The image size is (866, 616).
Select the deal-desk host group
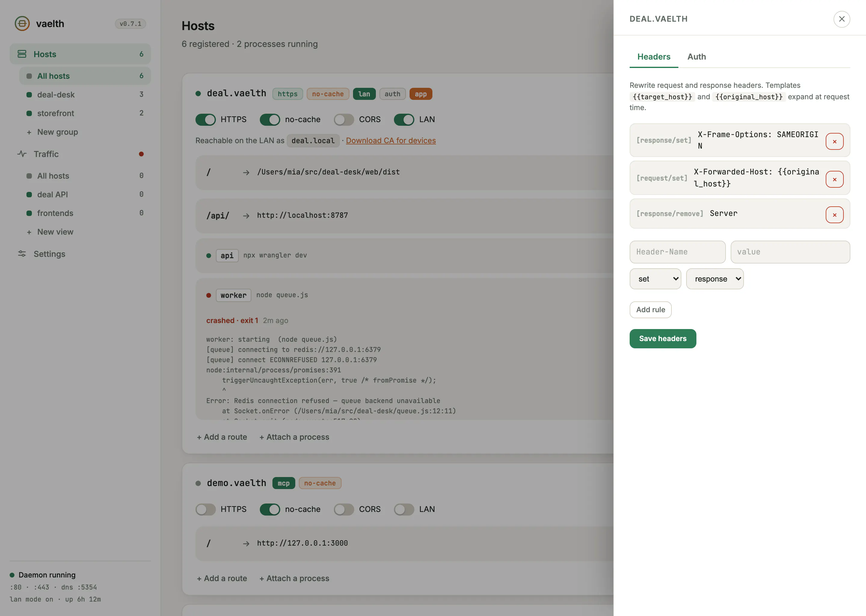tap(85, 94)
